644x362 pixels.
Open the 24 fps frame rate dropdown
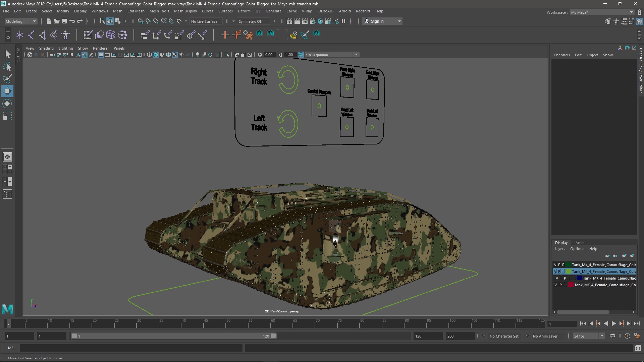coord(589,336)
